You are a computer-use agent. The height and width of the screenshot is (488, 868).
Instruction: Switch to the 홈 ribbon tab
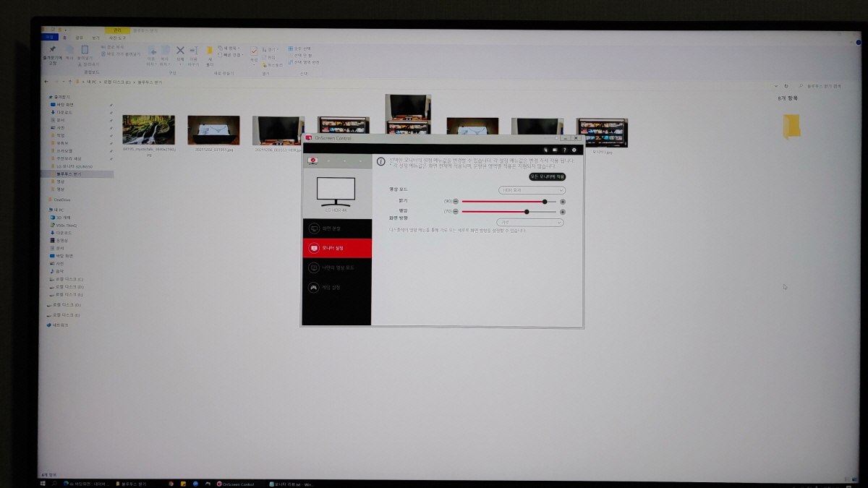pos(64,38)
